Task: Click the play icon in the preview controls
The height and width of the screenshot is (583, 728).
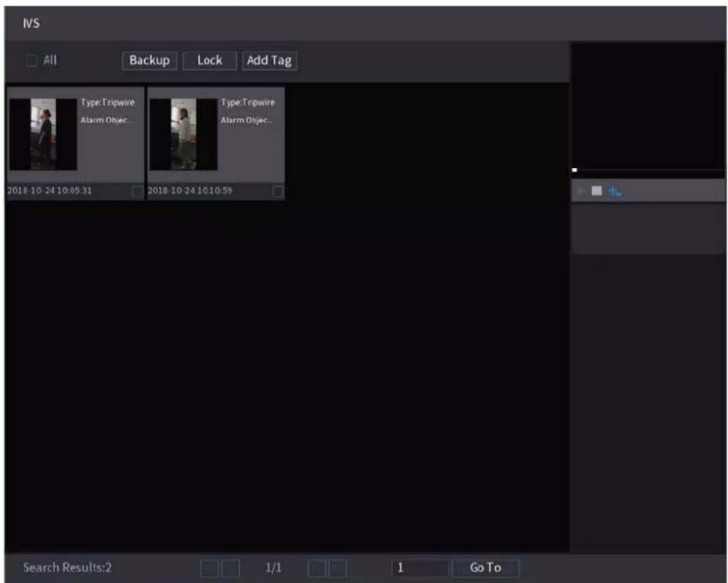Action: (x=581, y=191)
